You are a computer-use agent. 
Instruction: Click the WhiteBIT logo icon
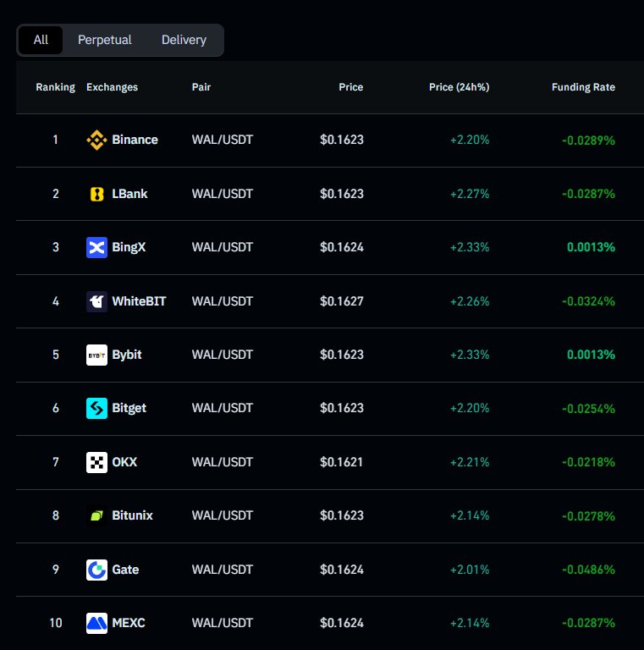click(x=96, y=301)
